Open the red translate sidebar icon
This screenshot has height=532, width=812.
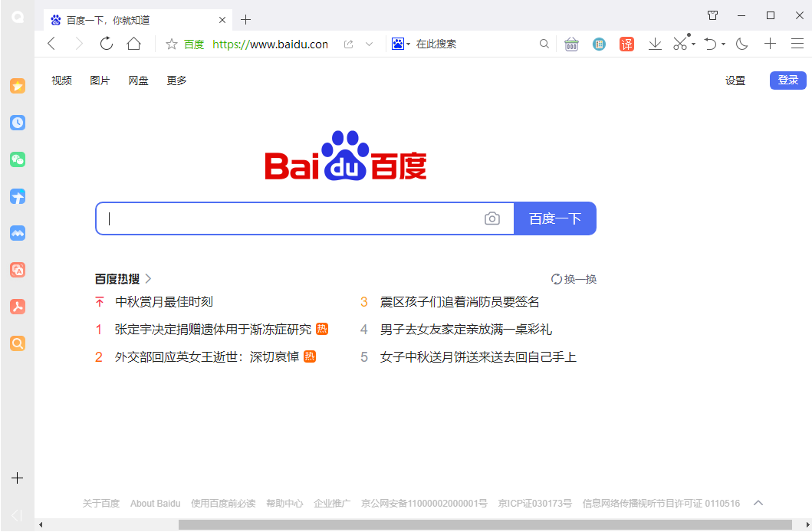18,270
